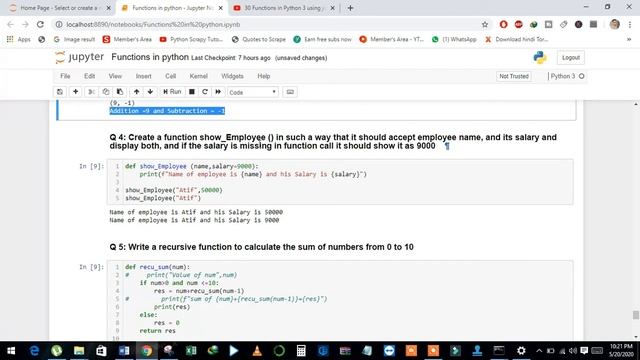
Task: Click the Logout button
Action: [x=571, y=58]
